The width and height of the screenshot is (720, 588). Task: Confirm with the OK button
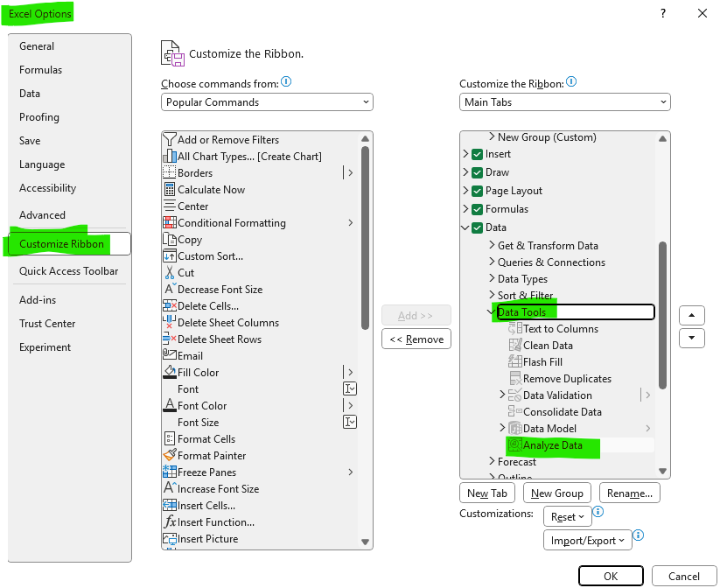click(x=611, y=576)
